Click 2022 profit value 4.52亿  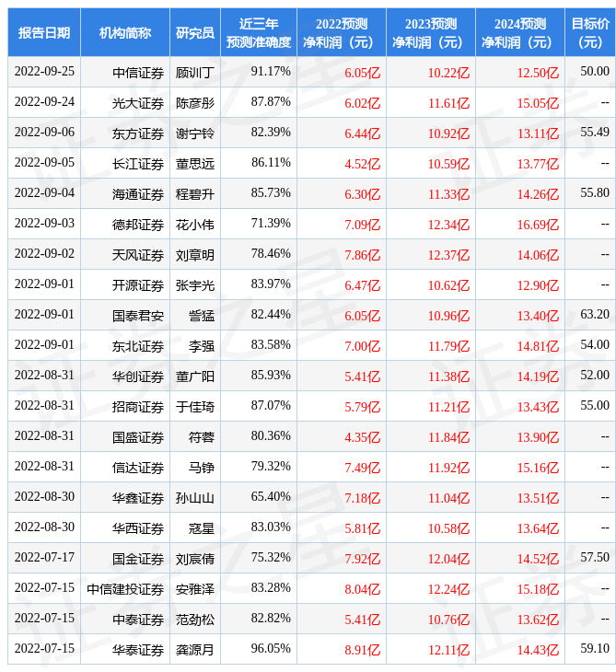point(362,164)
